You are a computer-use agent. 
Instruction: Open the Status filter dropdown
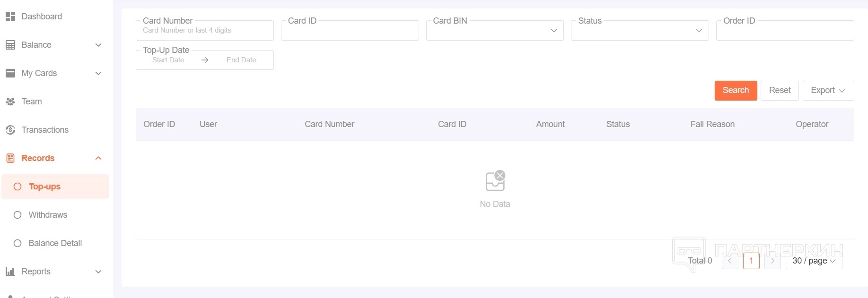[640, 31]
